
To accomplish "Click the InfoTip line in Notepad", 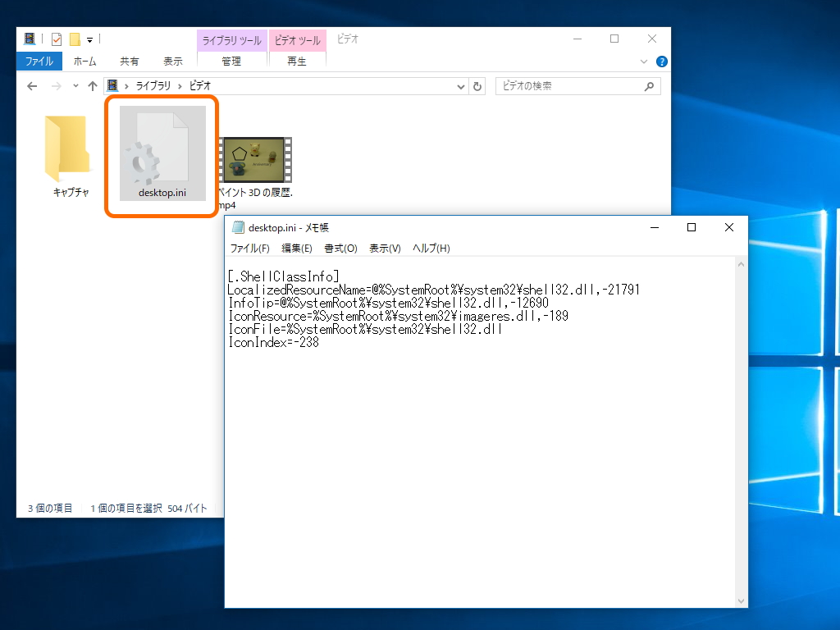I will (388, 303).
